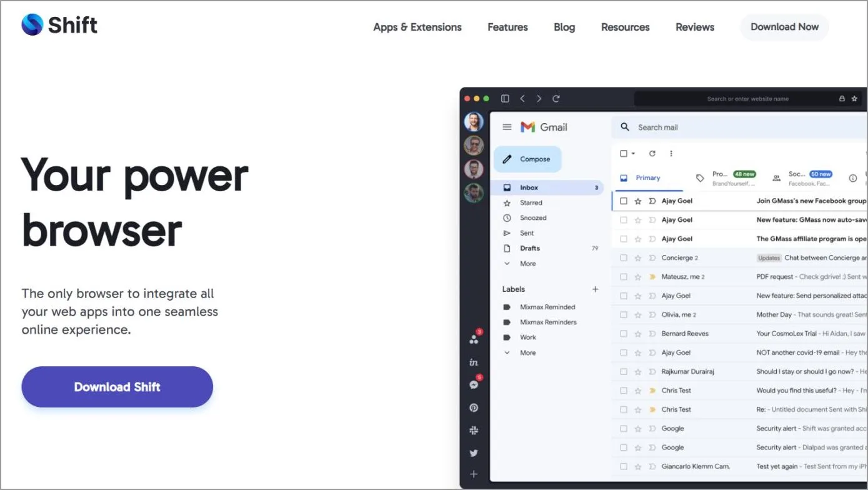The image size is (868, 490).
Task: Go back with the browser back arrow
Action: pos(522,99)
